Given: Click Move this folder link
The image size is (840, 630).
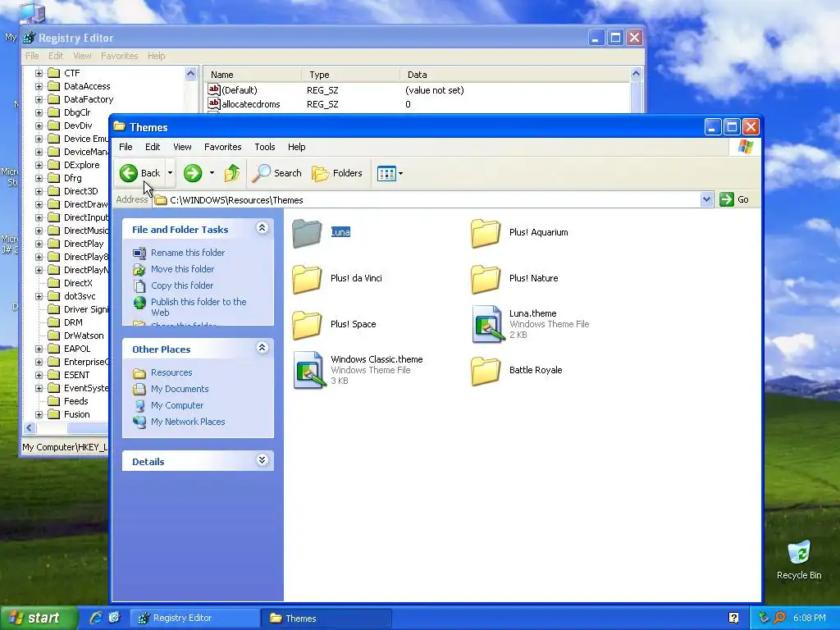Looking at the screenshot, I should [x=182, y=269].
